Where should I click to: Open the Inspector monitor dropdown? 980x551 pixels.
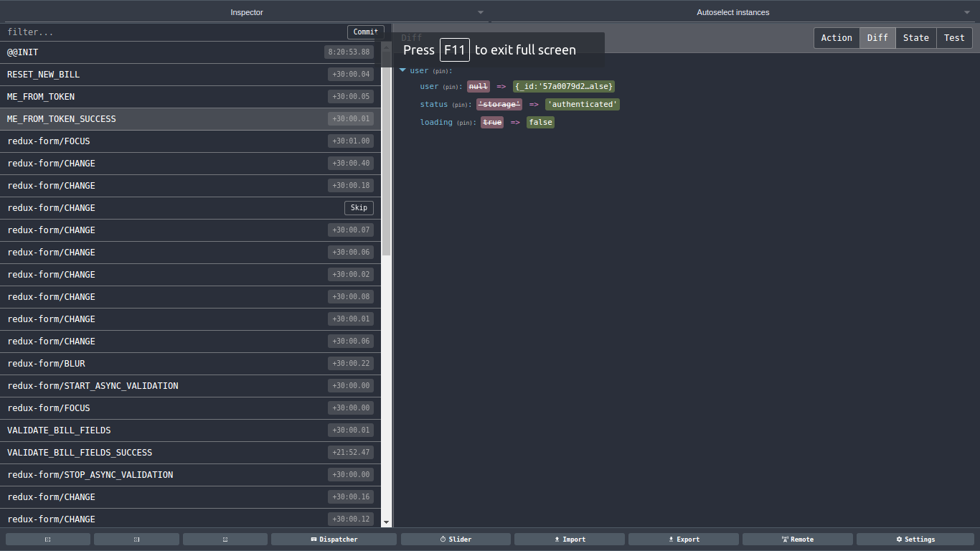coord(246,12)
